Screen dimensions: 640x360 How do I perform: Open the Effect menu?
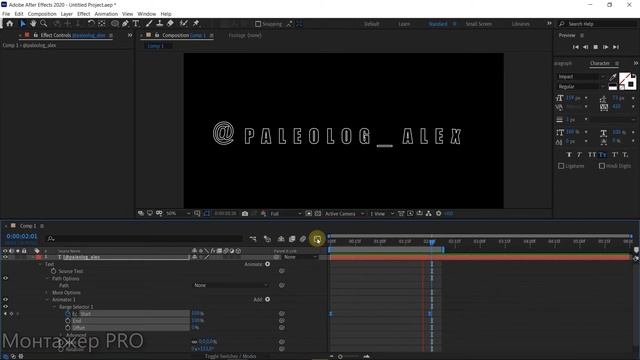84,14
